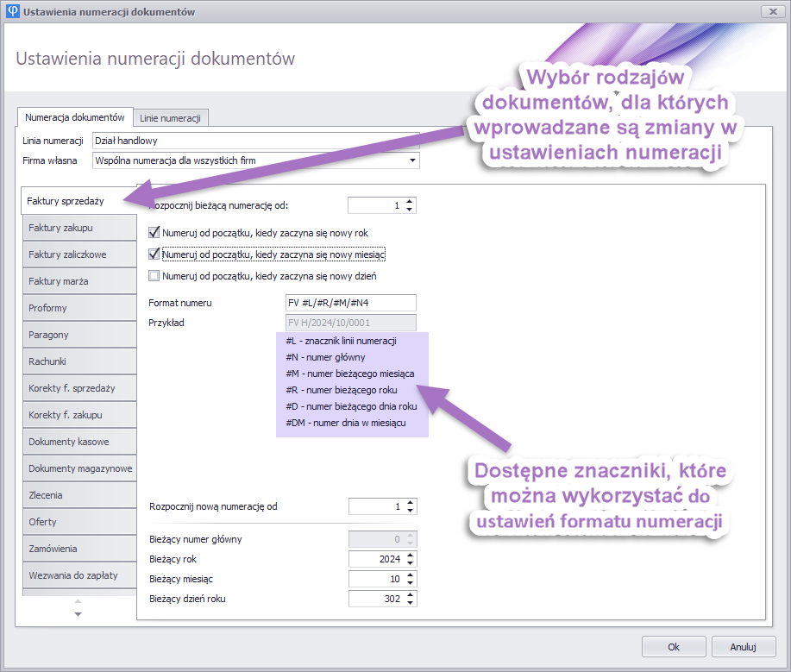The height and width of the screenshot is (672, 791).
Task: Decrease the 'Bieżący miesiąc' value
Action: (x=410, y=582)
